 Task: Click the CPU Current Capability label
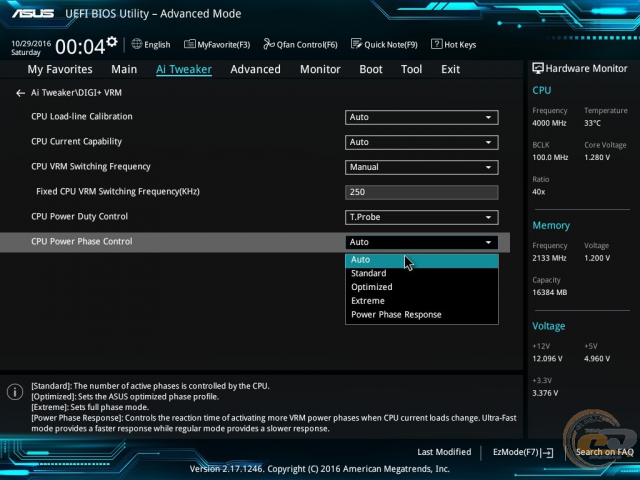(76, 142)
